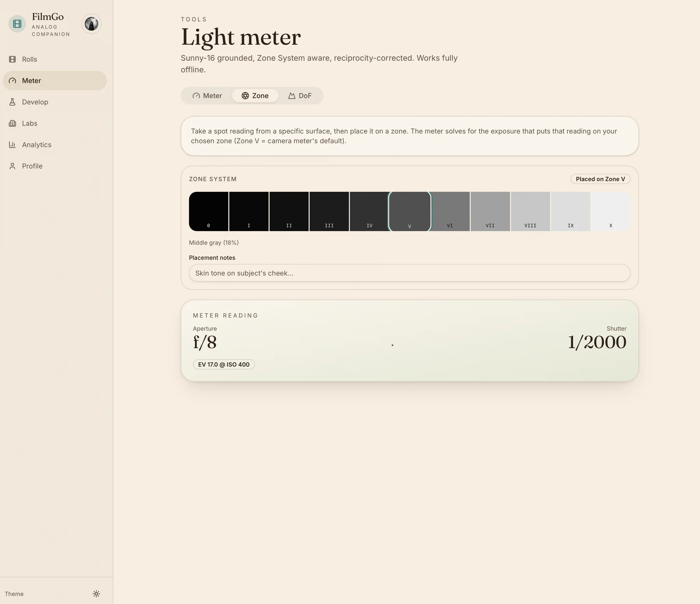This screenshot has height=604, width=700.
Task: Click the Placement notes input field
Action: 409,273
